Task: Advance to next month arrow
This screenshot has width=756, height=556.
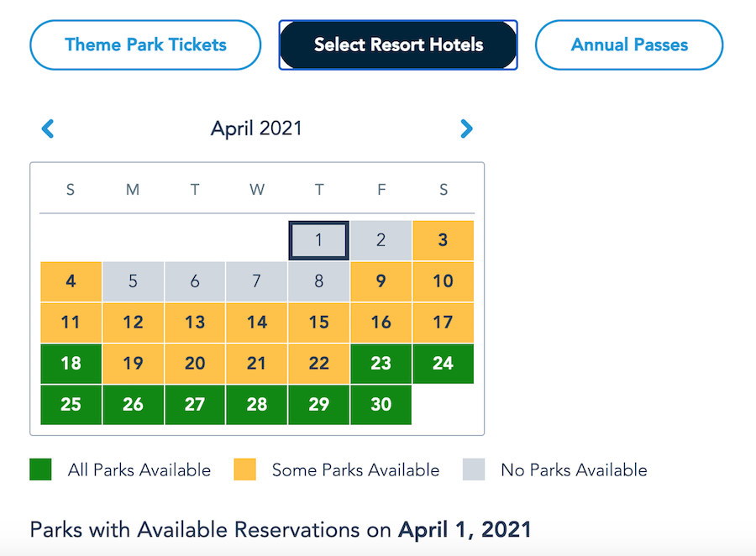Action: [466, 129]
